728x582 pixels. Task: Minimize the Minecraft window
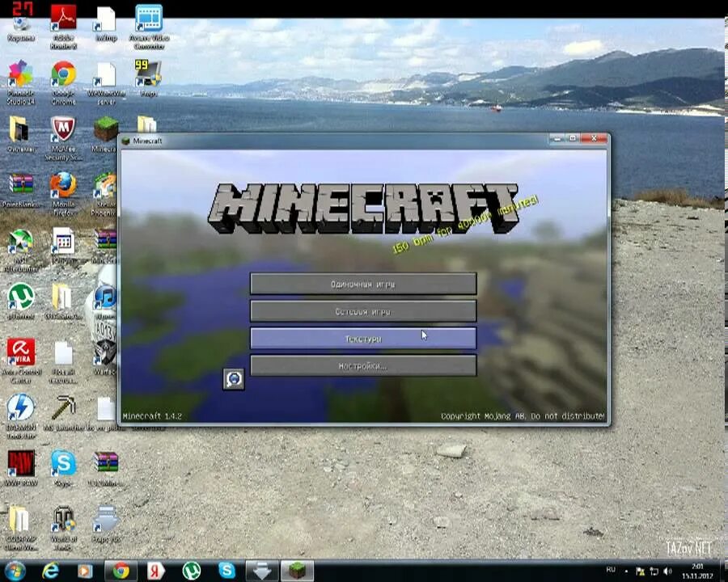tap(557, 138)
